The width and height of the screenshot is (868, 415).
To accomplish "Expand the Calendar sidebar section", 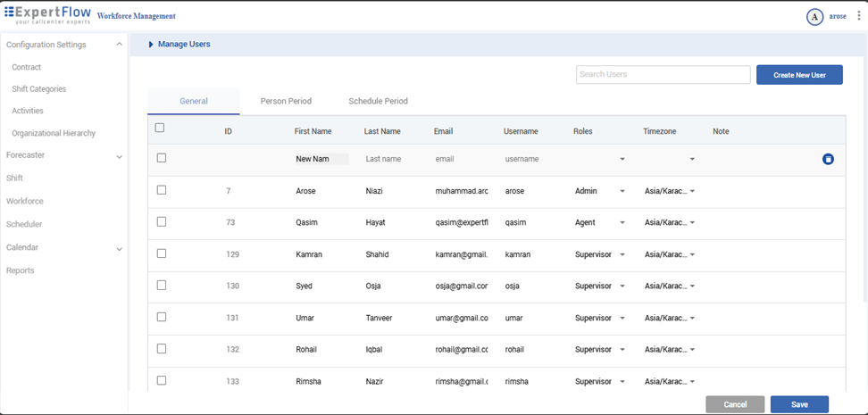I will [x=119, y=249].
